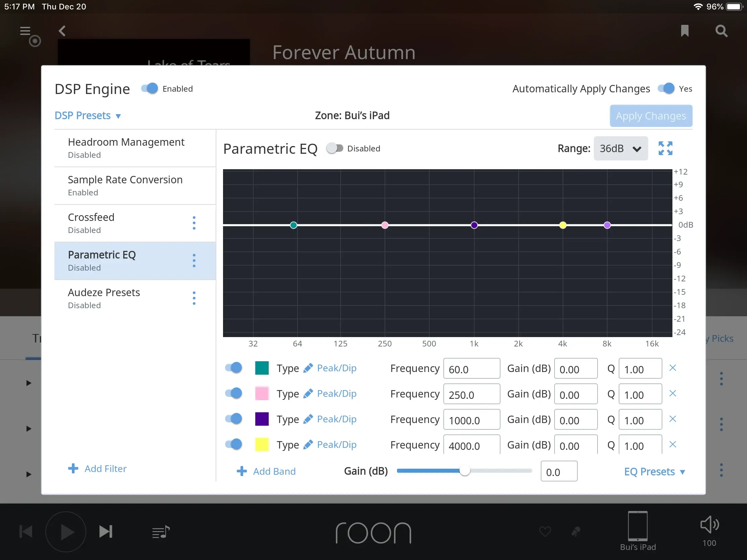The width and height of the screenshot is (747, 560).
Task: Toggle the purple 1000 Hz band on/off
Action: point(234,419)
